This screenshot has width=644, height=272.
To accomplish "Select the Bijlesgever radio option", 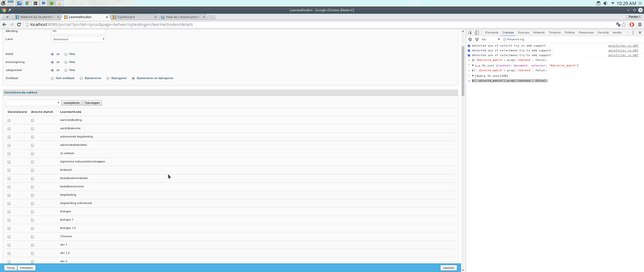I will point(108,78).
